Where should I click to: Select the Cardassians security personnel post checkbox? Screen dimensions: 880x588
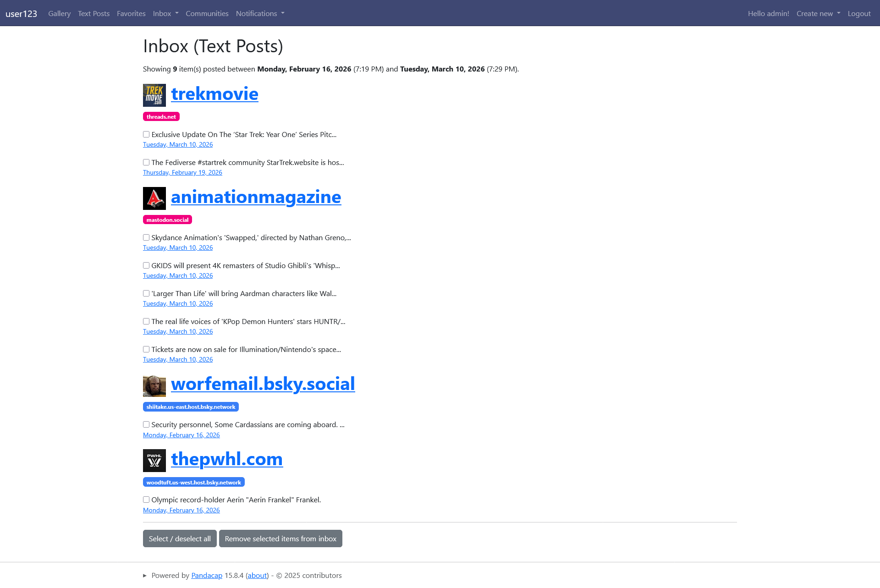tap(146, 424)
